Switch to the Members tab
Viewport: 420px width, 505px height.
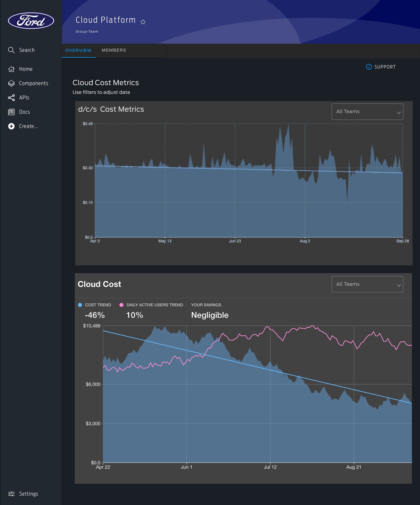tap(114, 50)
